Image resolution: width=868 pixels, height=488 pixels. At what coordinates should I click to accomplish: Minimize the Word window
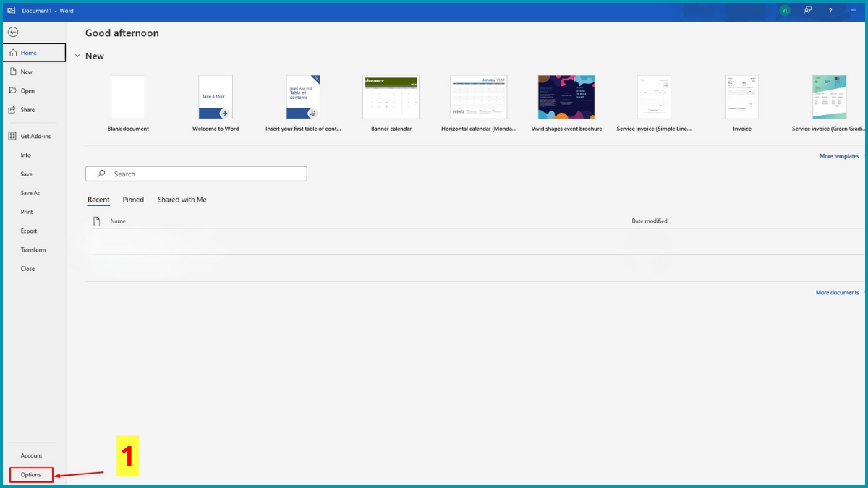(854, 11)
